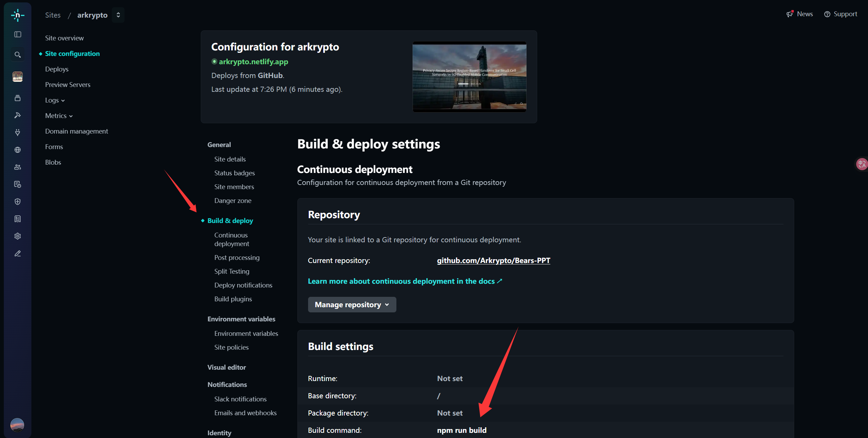The width and height of the screenshot is (868, 438).
Task: Open the gear settings icon
Action: 18,236
